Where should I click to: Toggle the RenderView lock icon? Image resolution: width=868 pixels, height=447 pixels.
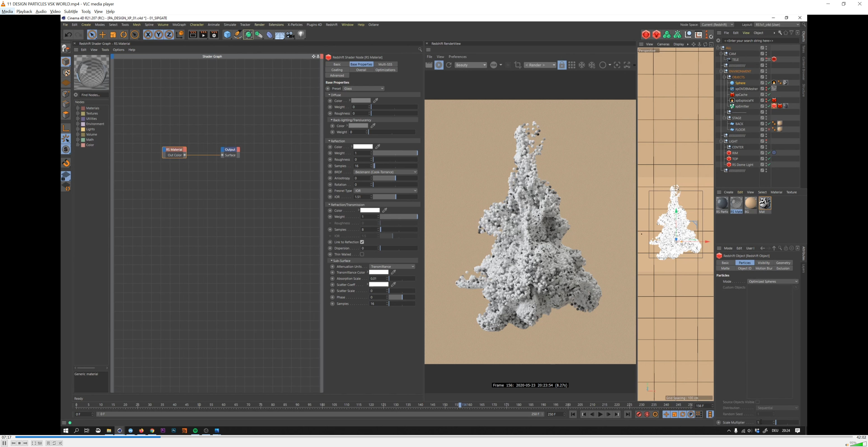tap(562, 65)
